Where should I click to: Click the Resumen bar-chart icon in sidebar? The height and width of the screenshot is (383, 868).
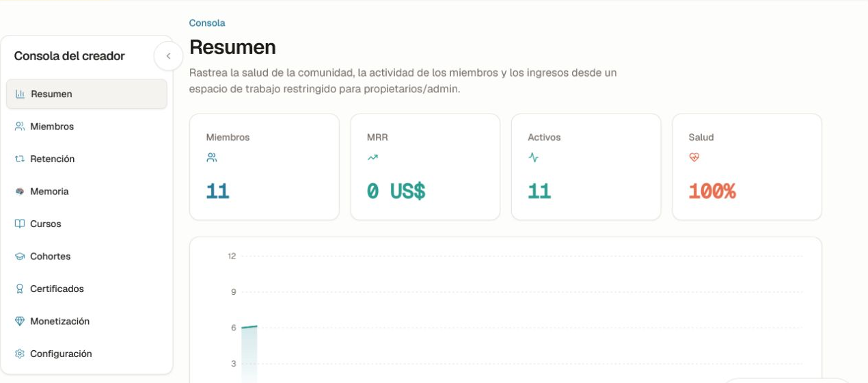[x=20, y=94]
